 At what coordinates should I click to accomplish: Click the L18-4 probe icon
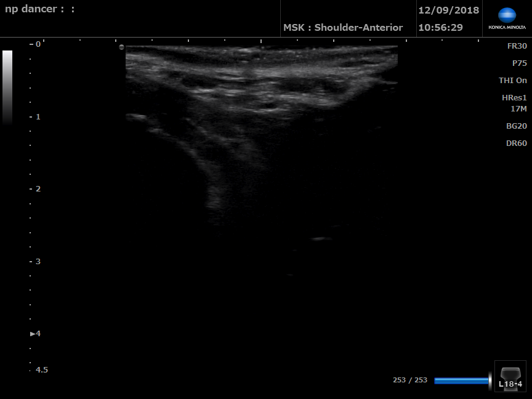(x=510, y=376)
